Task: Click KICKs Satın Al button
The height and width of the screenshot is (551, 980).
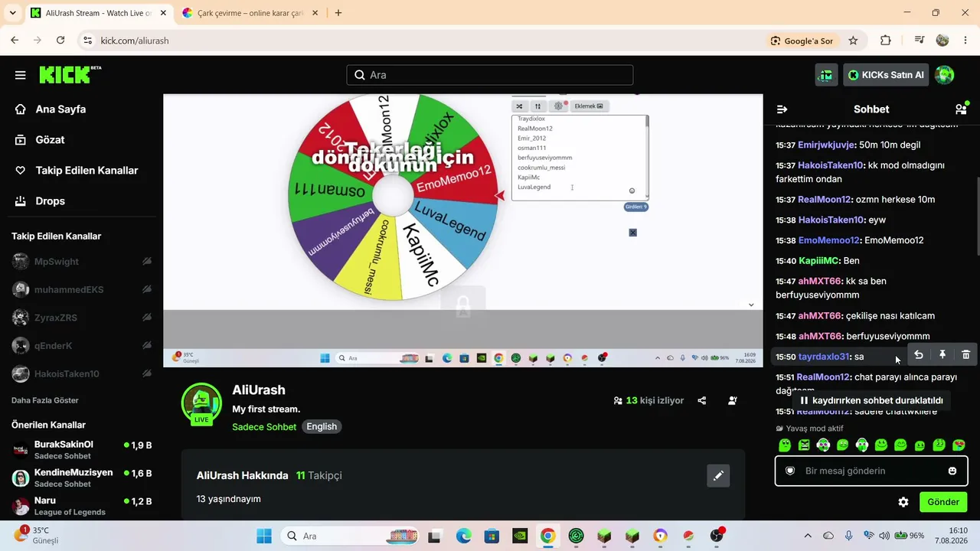Action: click(886, 75)
